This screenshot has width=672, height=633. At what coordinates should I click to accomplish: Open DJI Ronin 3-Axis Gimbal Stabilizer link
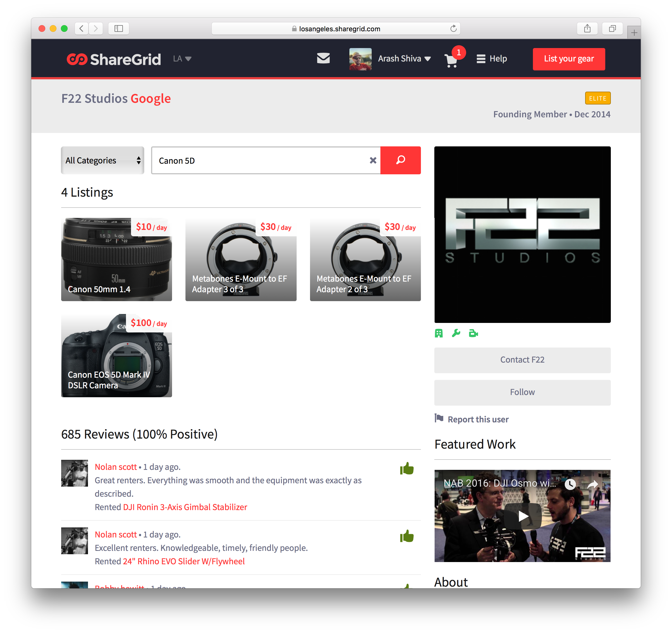pyautogui.click(x=185, y=507)
